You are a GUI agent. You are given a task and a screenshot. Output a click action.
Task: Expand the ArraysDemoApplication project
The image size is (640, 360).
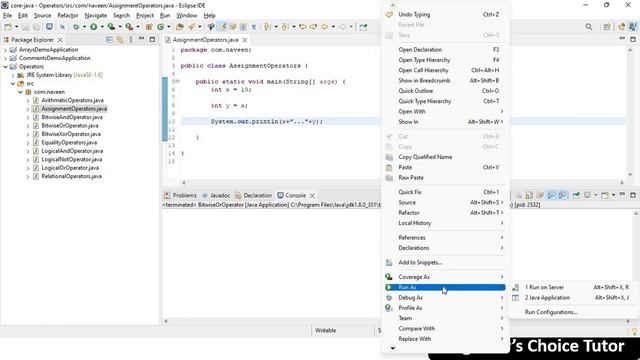(5, 50)
